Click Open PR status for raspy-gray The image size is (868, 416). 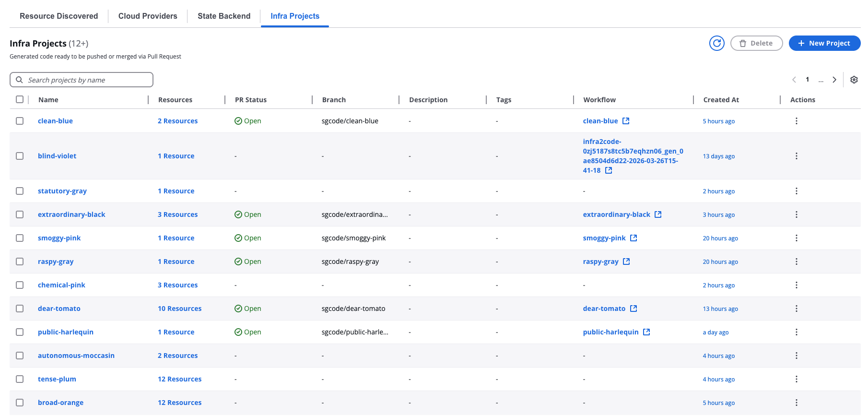click(248, 261)
